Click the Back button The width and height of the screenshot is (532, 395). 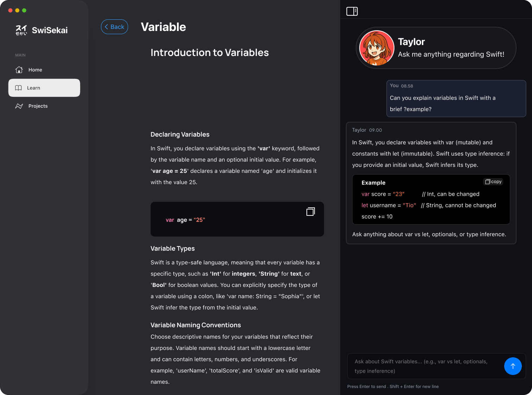[x=114, y=27]
